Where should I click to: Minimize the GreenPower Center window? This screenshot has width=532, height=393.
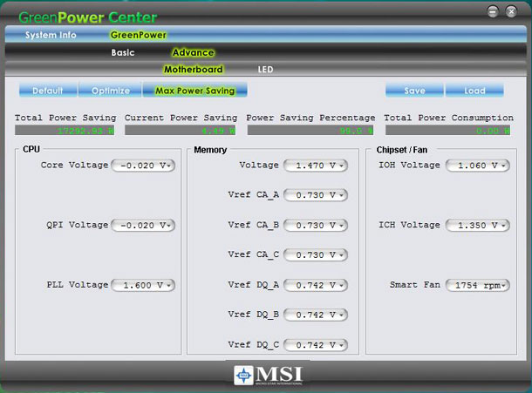point(493,12)
